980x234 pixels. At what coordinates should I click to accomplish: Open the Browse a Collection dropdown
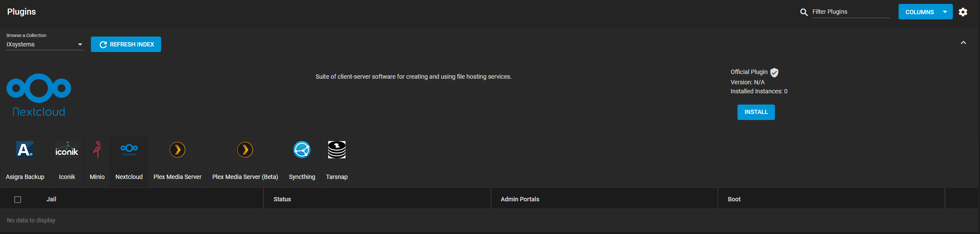pos(44,44)
